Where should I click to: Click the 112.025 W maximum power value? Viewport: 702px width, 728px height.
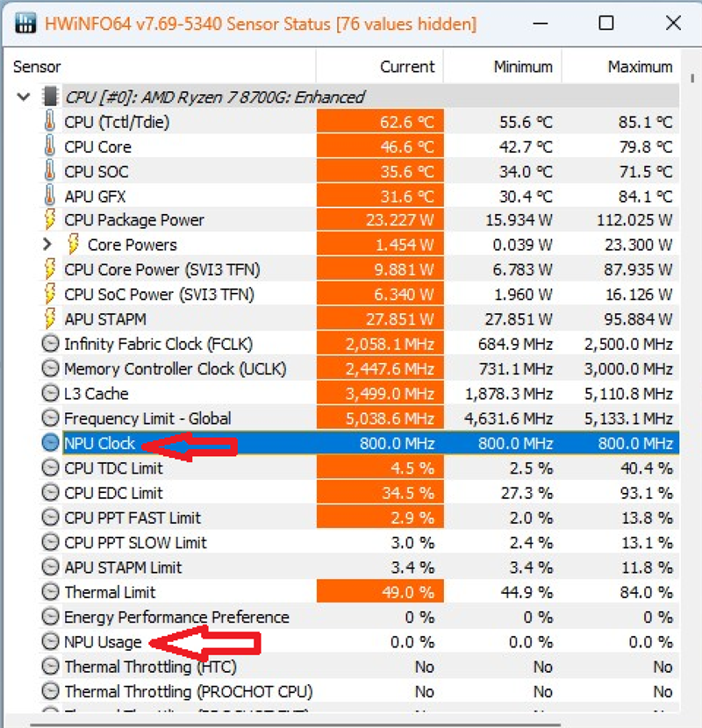pos(634,220)
